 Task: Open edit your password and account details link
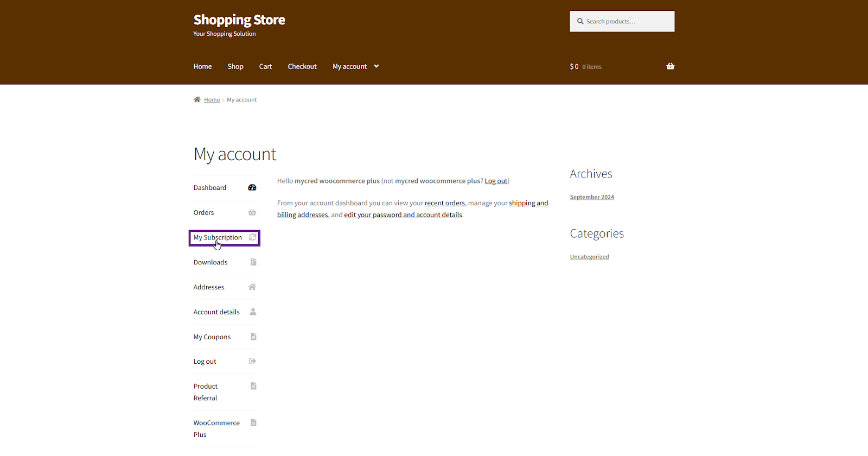(x=403, y=215)
